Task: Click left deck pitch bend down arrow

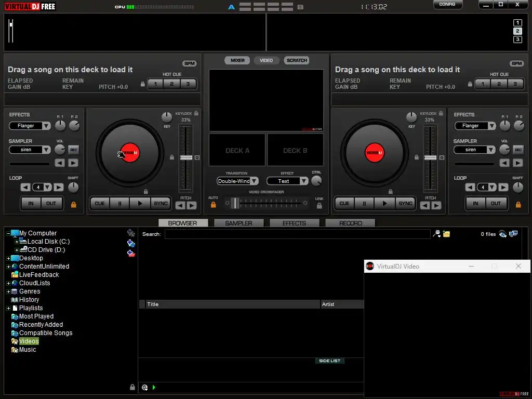Action: pos(180,205)
